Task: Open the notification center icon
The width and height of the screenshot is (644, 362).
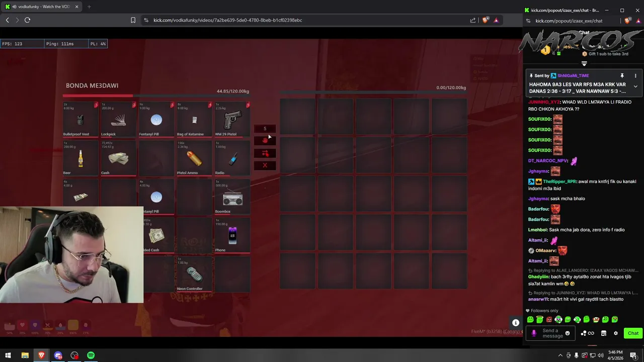Action: 633,355
